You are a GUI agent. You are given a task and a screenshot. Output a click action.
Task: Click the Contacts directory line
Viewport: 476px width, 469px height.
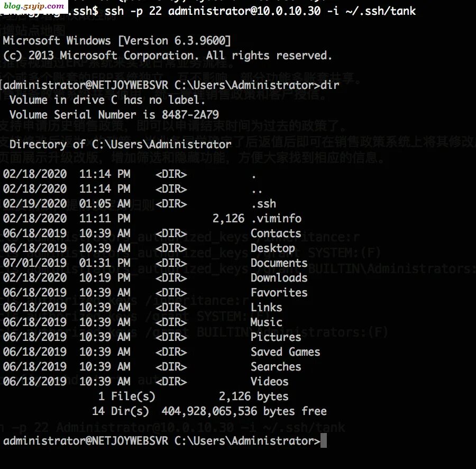276,233
